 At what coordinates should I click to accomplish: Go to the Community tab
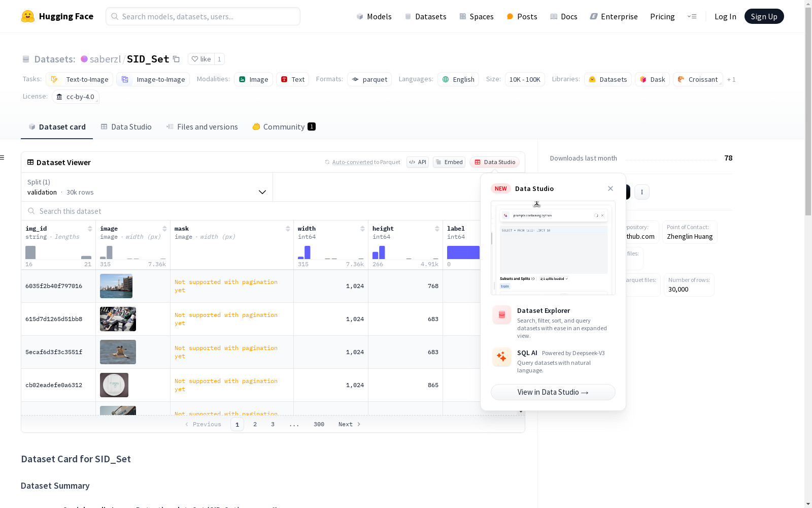[284, 127]
